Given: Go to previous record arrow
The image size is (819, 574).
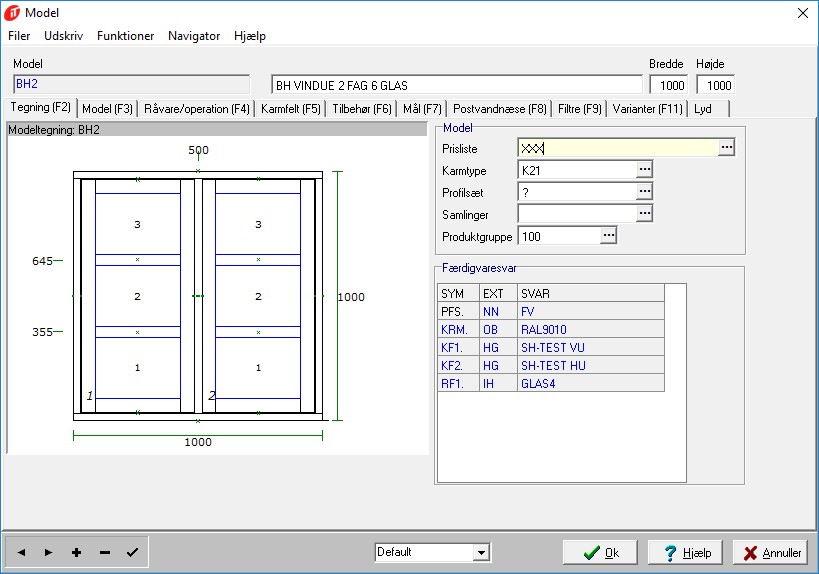Looking at the screenshot, I should (x=21, y=552).
